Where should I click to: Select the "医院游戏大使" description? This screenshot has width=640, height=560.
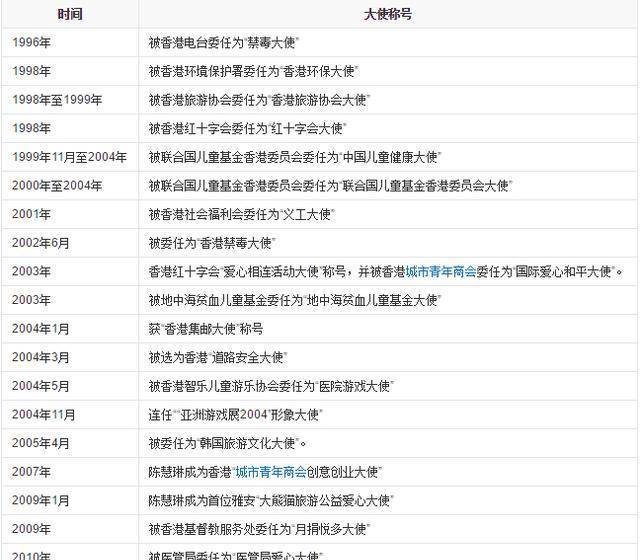point(271,386)
